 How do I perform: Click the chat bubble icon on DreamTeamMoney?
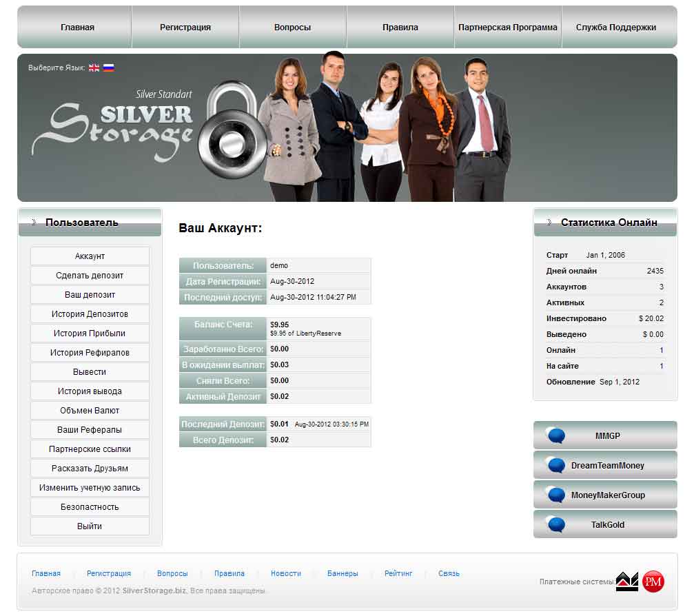pyautogui.click(x=556, y=465)
